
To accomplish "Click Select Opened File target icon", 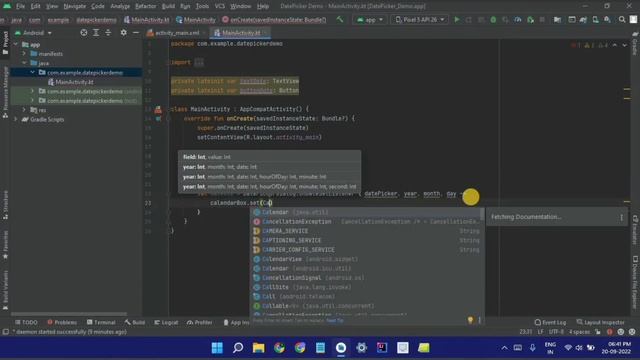I will [x=84, y=33].
